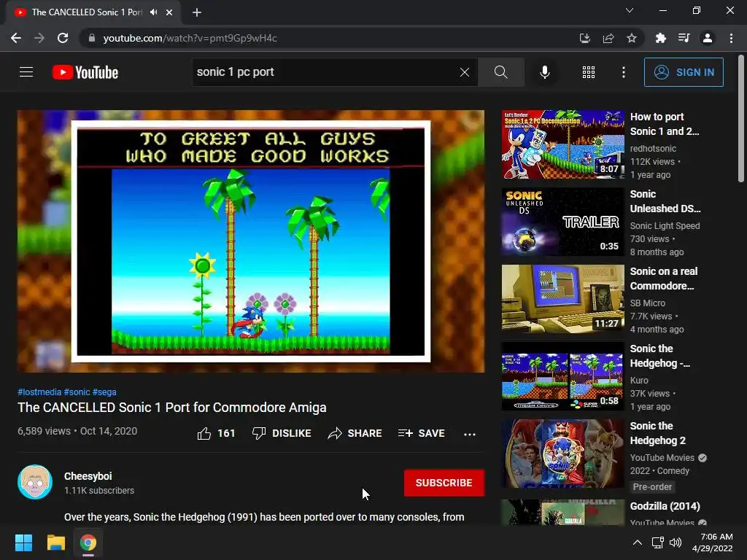Click the video player area
Image resolution: width=747 pixels, height=560 pixels.
[251, 241]
